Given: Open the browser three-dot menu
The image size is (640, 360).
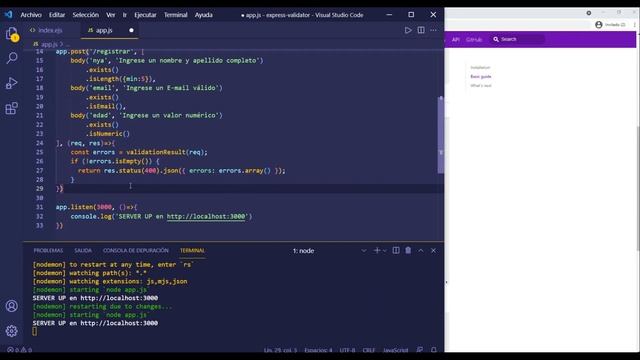Looking at the screenshot, I should [635, 25].
